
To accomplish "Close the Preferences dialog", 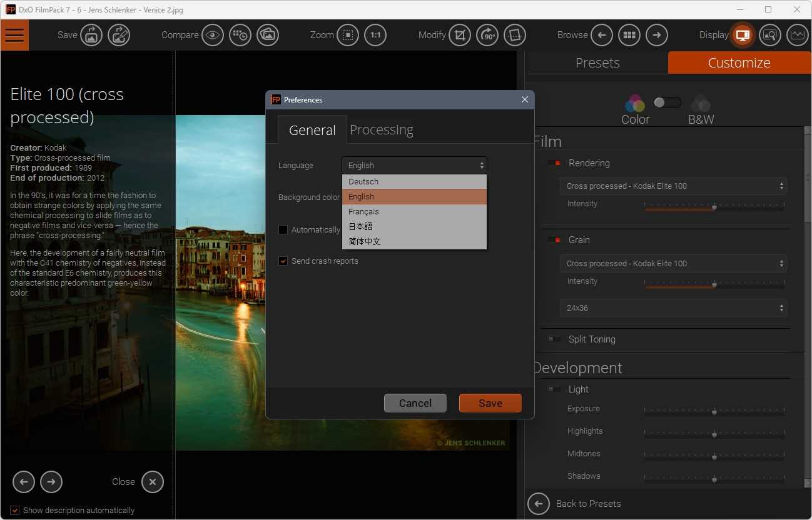I will click(x=525, y=99).
